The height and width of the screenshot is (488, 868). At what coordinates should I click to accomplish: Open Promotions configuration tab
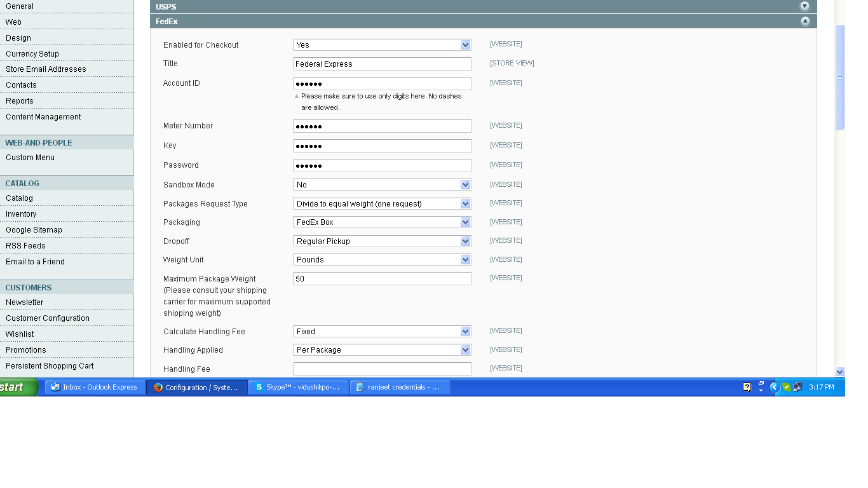click(67, 349)
